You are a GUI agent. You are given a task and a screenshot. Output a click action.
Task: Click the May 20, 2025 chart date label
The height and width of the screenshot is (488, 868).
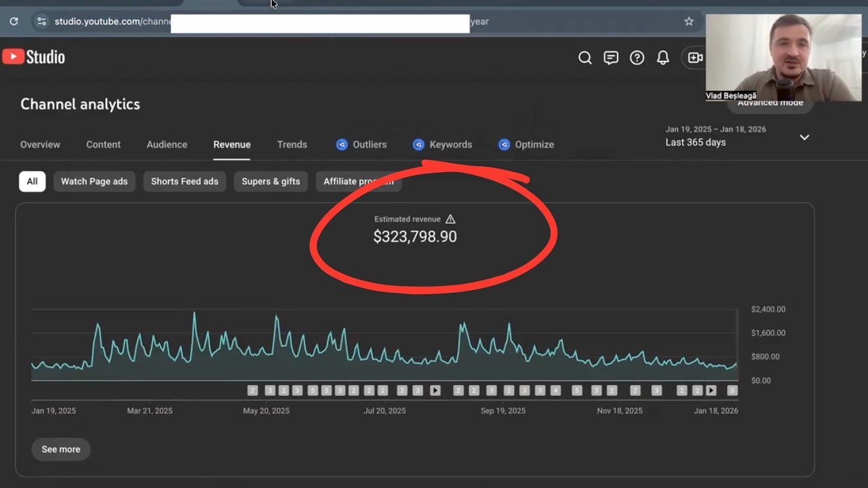(x=267, y=411)
